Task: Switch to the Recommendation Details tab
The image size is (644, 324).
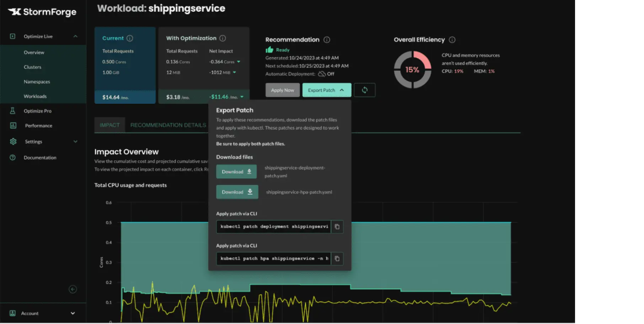Action: tap(168, 125)
